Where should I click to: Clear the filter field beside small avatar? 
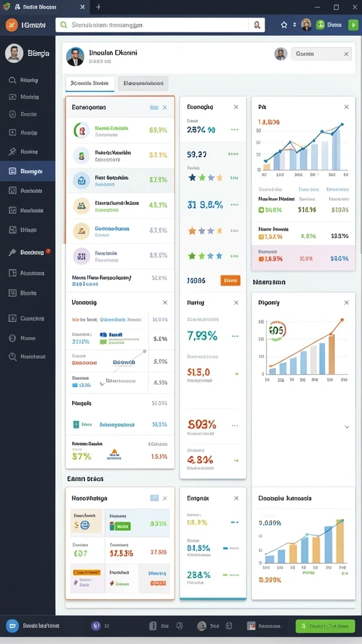pos(346,54)
